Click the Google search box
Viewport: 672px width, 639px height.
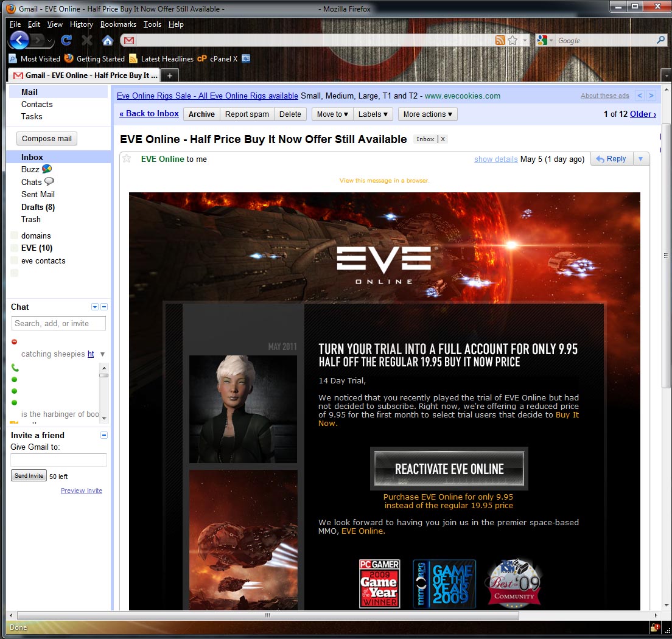point(606,40)
